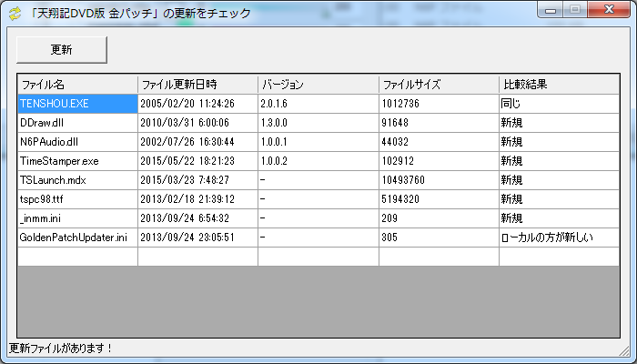The image size is (637, 364).
Task: Select the DDraw.dll file name cell
Action: (x=77, y=123)
